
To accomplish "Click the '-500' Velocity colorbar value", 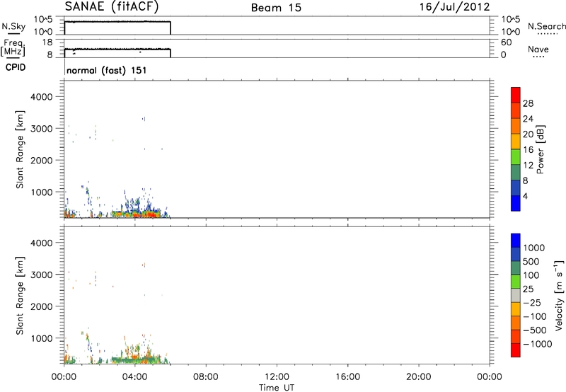I will click(x=535, y=330).
